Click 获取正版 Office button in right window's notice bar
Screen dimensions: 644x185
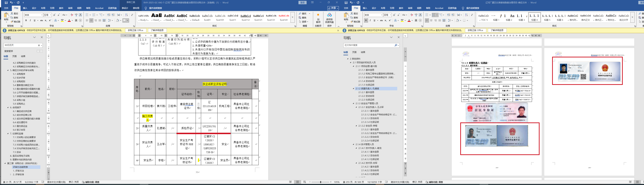[x=475, y=30]
